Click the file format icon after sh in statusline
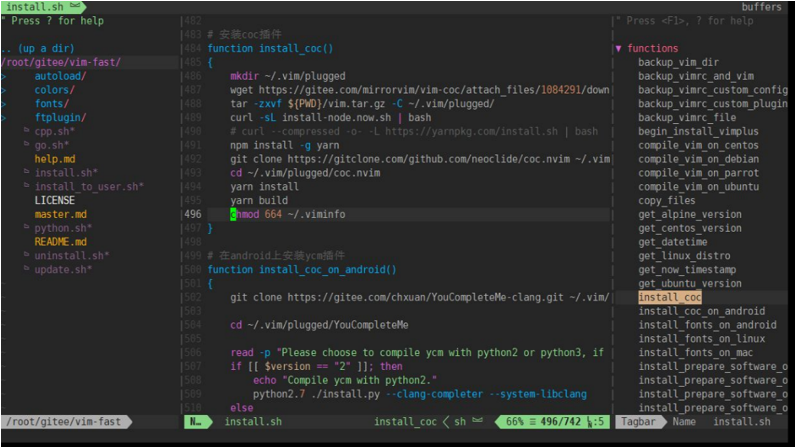 coord(477,421)
